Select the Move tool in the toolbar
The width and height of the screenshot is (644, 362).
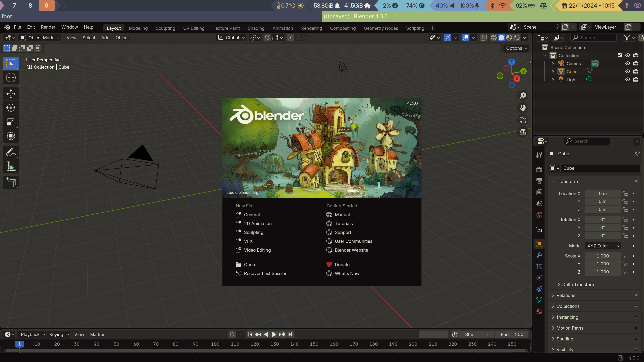point(11,94)
